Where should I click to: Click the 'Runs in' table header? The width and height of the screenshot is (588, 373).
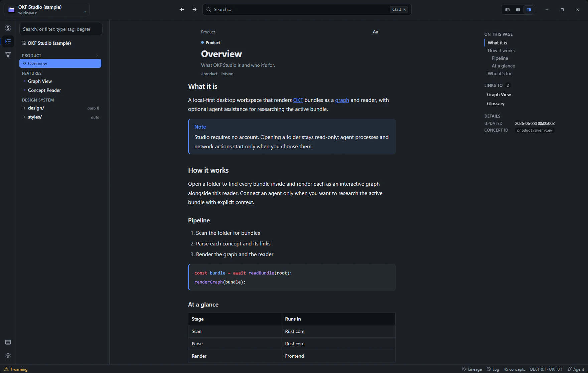pos(338,319)
